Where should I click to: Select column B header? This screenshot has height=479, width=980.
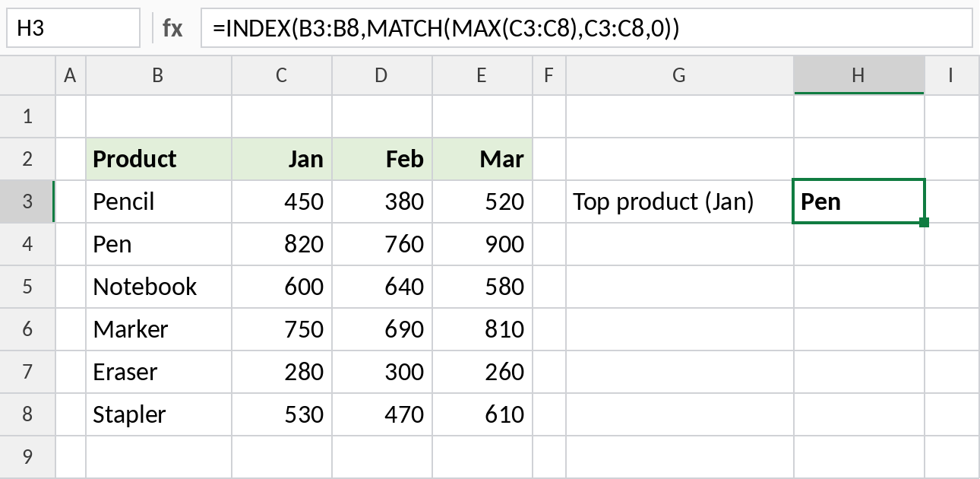pyautogui.click(x=159, y=75)
